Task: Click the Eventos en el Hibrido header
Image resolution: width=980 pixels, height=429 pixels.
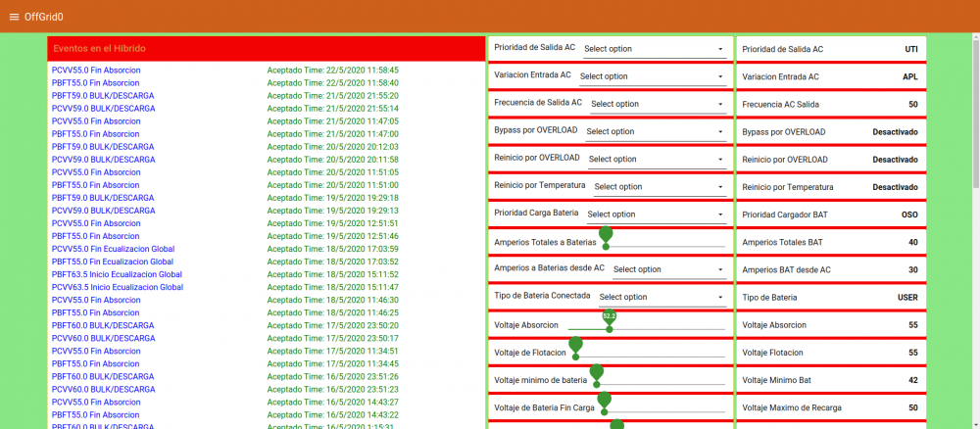Action: pyautogui.click(x=267, y=48)
